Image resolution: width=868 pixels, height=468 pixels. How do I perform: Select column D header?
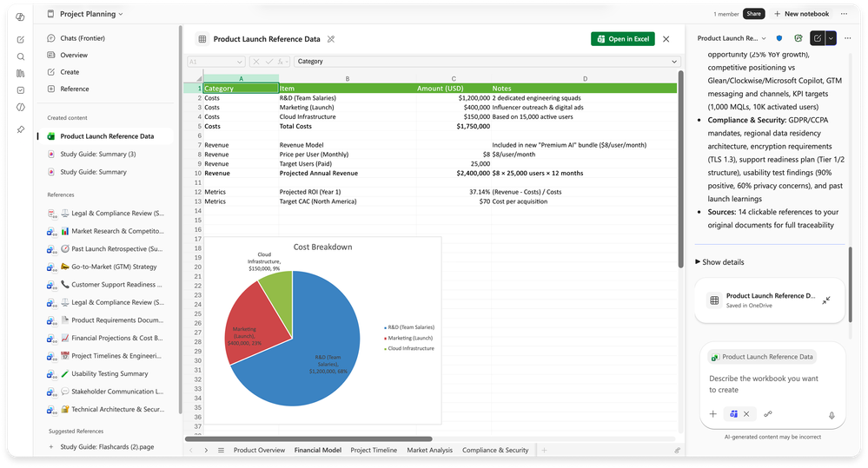[x=585, y=78]
